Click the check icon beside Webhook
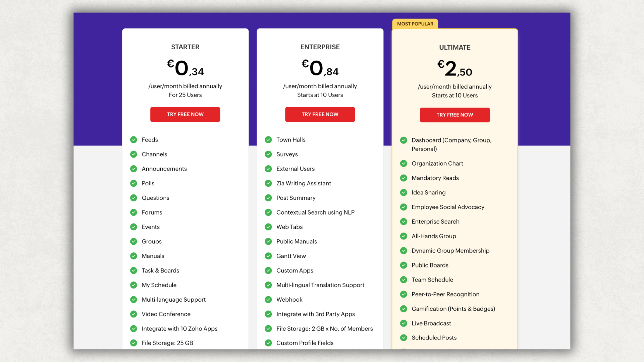Screen dimensions: 644x362 pos(268,300)
